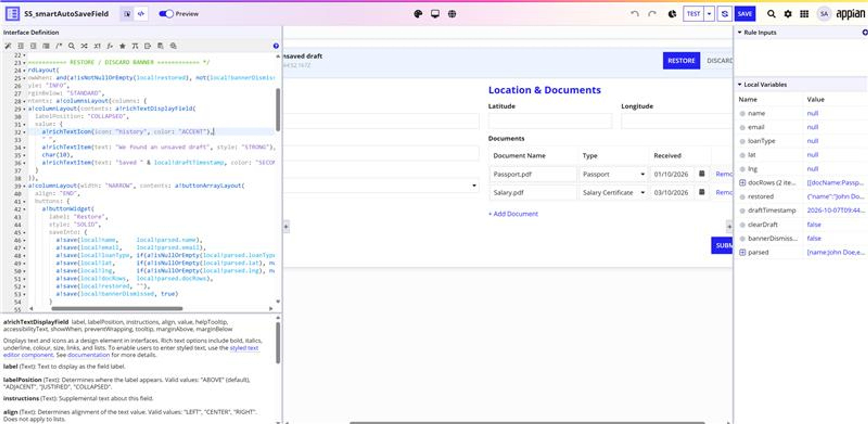Click the star toolbar icon in expression editor
Image resolution: width=868 pixels, height=424 pixels.
(x=122, y=46)
